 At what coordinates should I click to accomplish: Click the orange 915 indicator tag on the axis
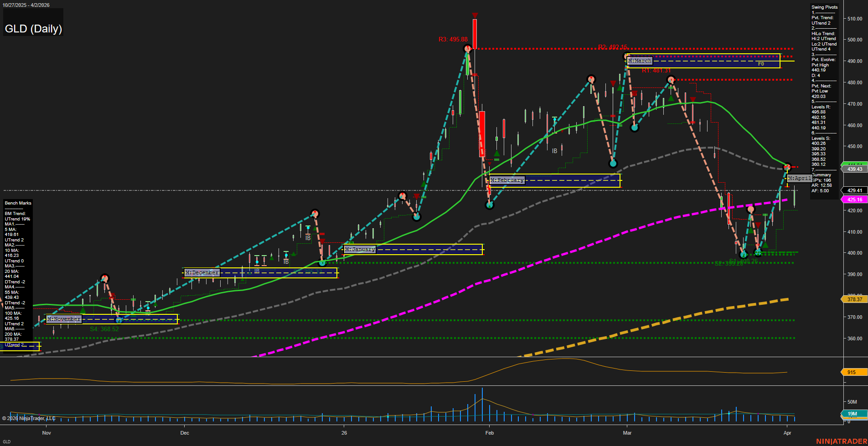pos(851,372)
